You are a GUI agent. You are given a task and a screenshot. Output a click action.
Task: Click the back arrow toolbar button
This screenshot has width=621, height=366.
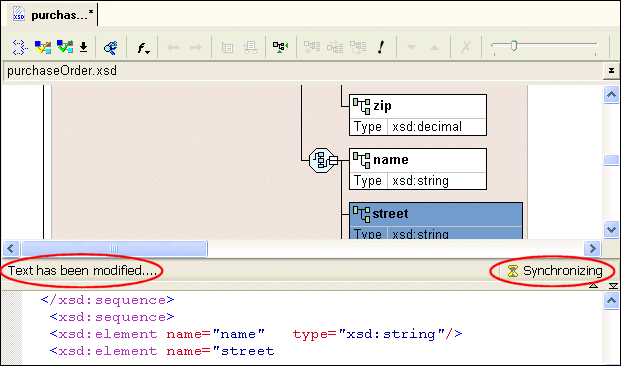(173, 48)
